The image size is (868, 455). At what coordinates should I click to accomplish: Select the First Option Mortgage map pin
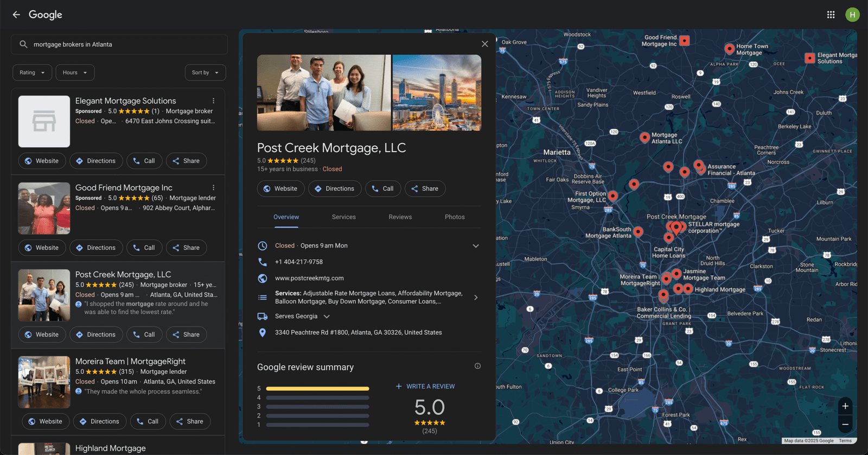pyautogui.click(x=612, y=195)
